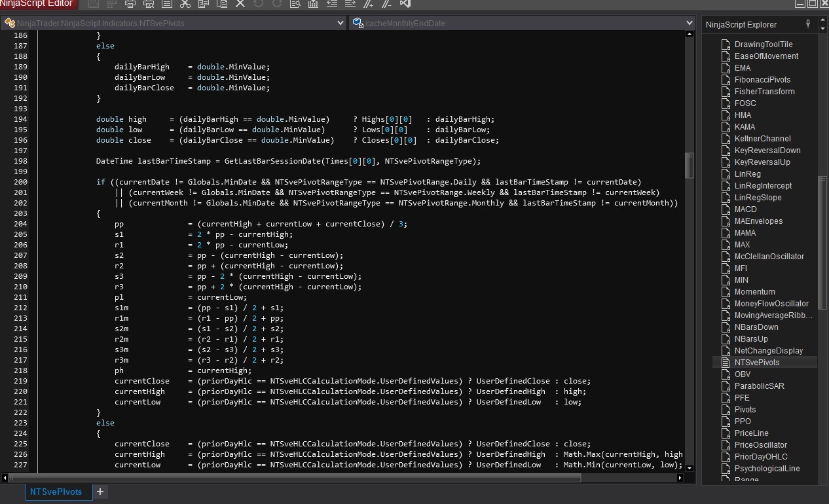Click the Decrease Indent toolbar icon

tap(332, 4)
